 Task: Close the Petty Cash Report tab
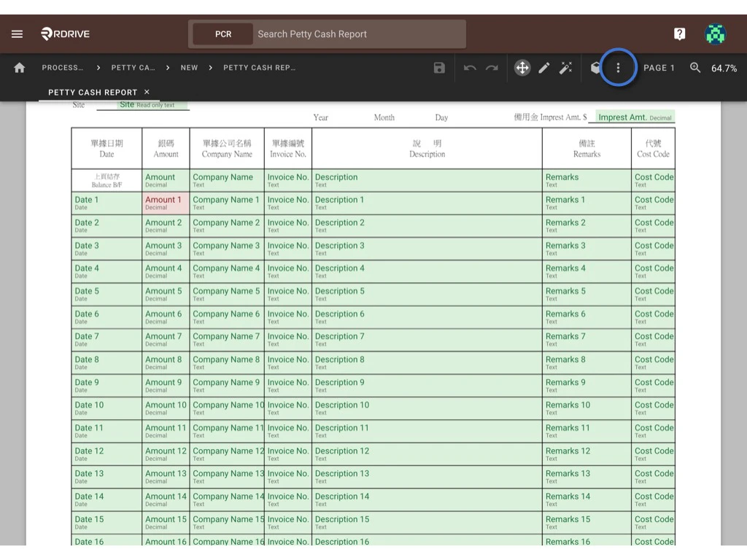click(x=147, y=92)
